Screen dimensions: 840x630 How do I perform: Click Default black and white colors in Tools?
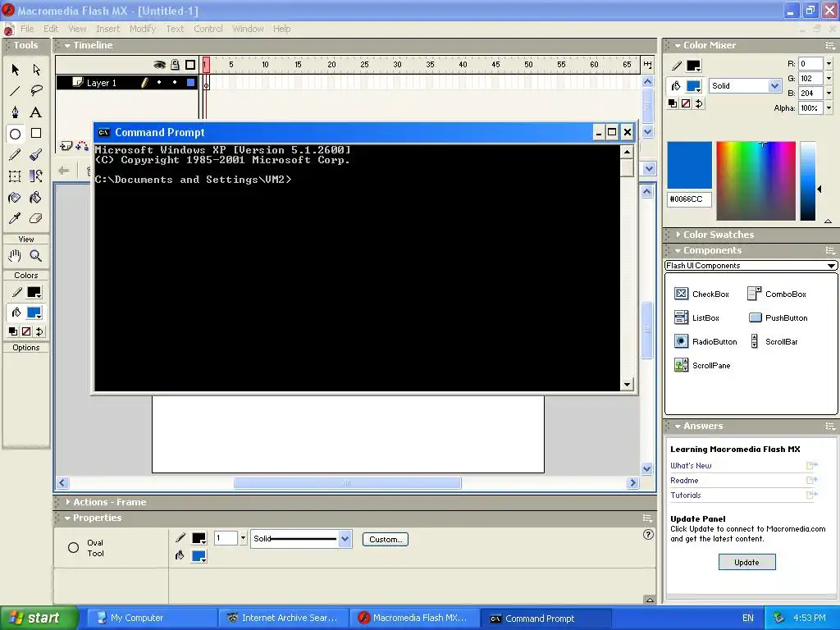coord(13,331)
